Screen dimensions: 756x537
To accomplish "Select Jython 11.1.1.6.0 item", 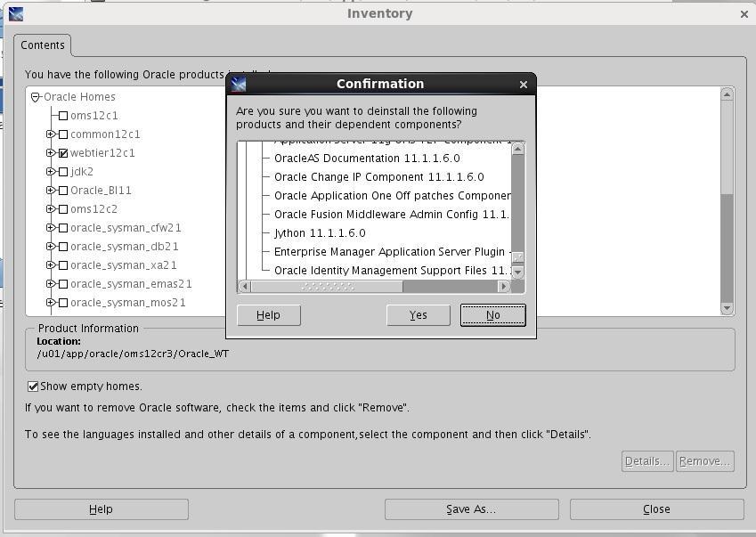I will (x=320, y=233).
